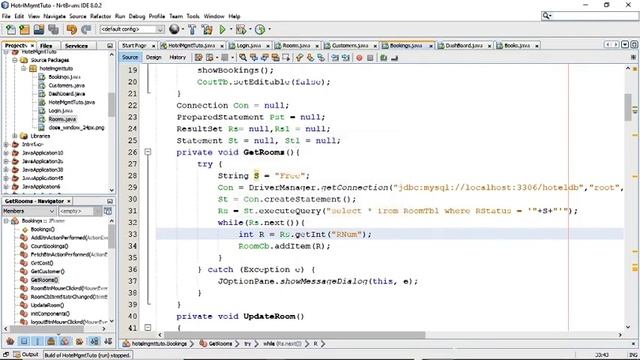
Task: Switch to the Rooms.java editor tab
Action: pyautogui.click(x=297, y=46)
